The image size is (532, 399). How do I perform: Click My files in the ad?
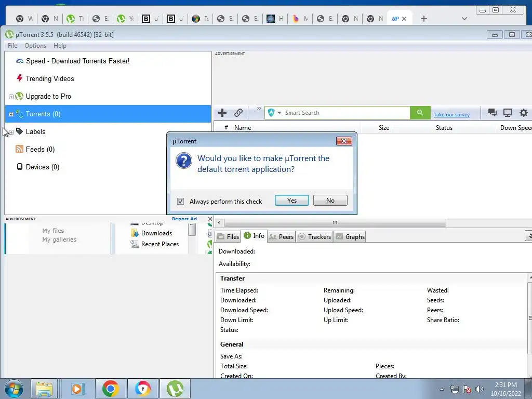point(54,231)
